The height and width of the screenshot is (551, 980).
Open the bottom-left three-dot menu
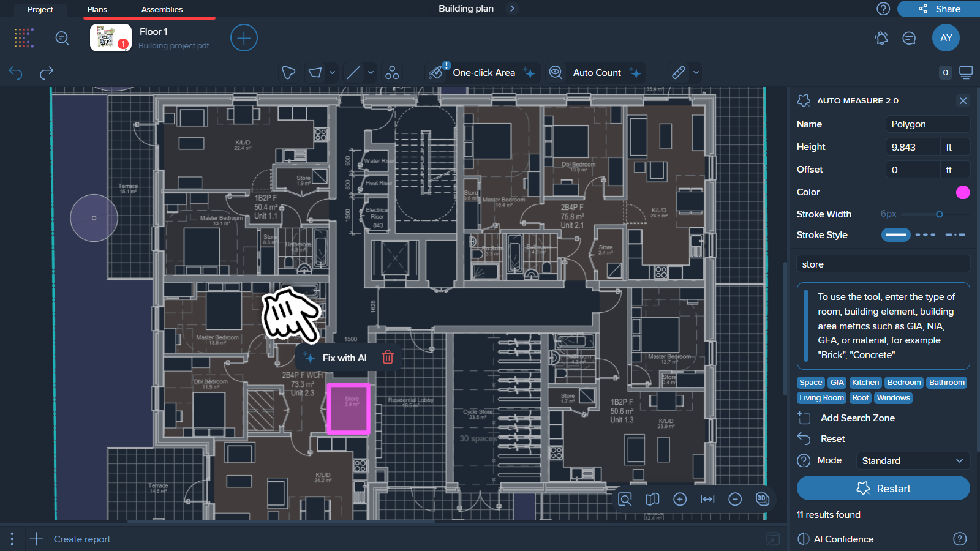coord(12,539)
